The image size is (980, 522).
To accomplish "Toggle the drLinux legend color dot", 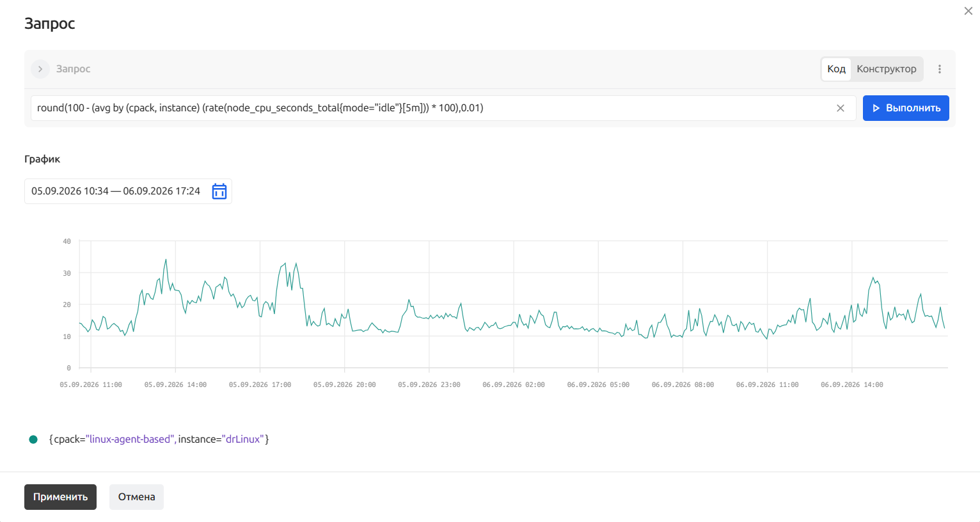I will [33, 439].
